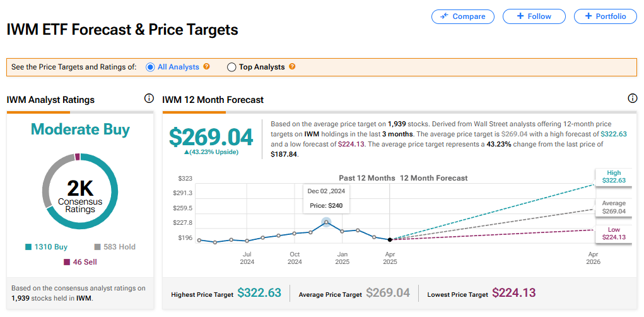Click the 2K Consensus Ratings donut chart
Screen dimensions: 644x317
pos(80,191)
